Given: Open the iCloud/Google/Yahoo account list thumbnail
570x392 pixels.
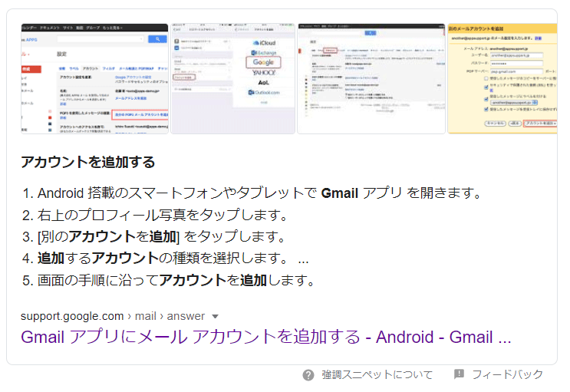Looking at the screenshot, I should coord(232,78).
